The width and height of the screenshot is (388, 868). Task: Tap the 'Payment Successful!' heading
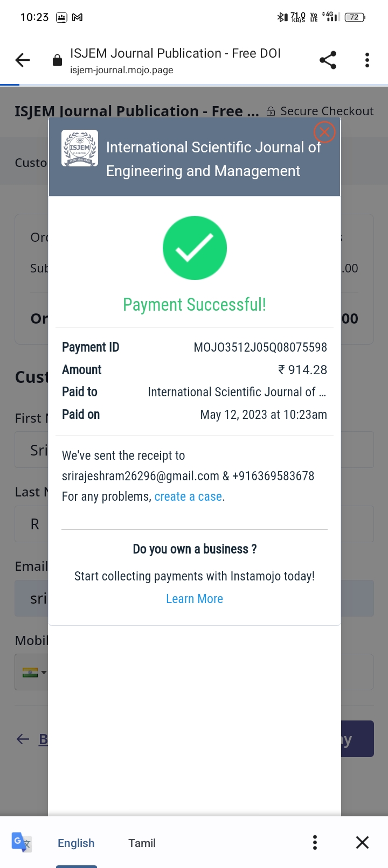click(195, 305)
